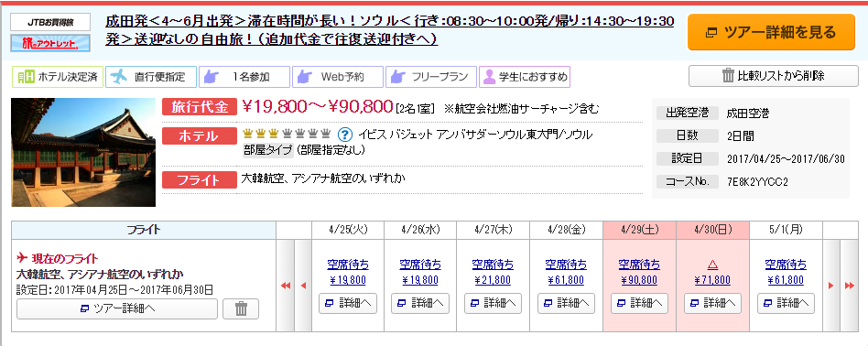This screenshot has height=346, width=868.
Task: Click 空席待ち link for 4/28
Action: pos(566,265)
